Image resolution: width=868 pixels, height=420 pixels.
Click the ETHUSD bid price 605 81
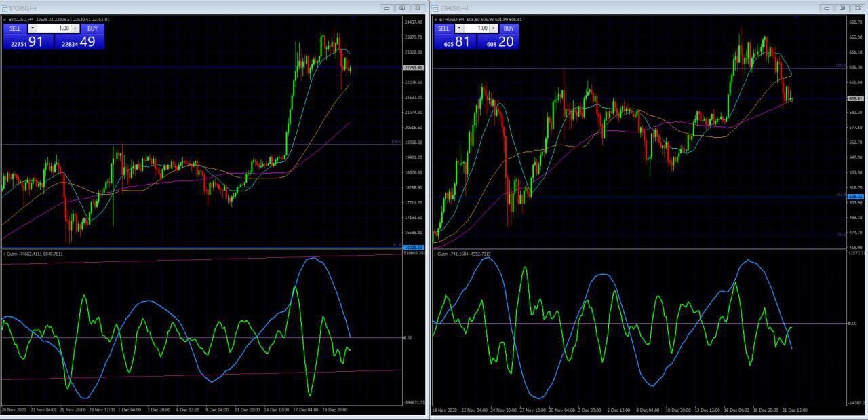pyautogui.click(x=455, y=41)
